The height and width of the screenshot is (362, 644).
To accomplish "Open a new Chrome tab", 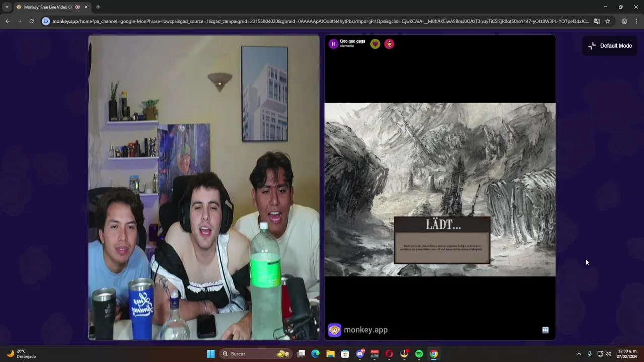I will 98,7.
